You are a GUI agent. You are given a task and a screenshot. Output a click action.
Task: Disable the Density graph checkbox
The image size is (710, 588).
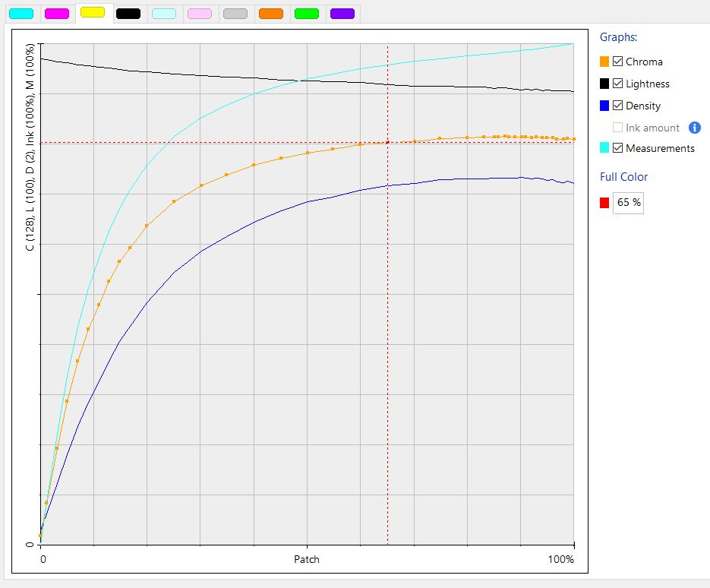click(617, 106)
